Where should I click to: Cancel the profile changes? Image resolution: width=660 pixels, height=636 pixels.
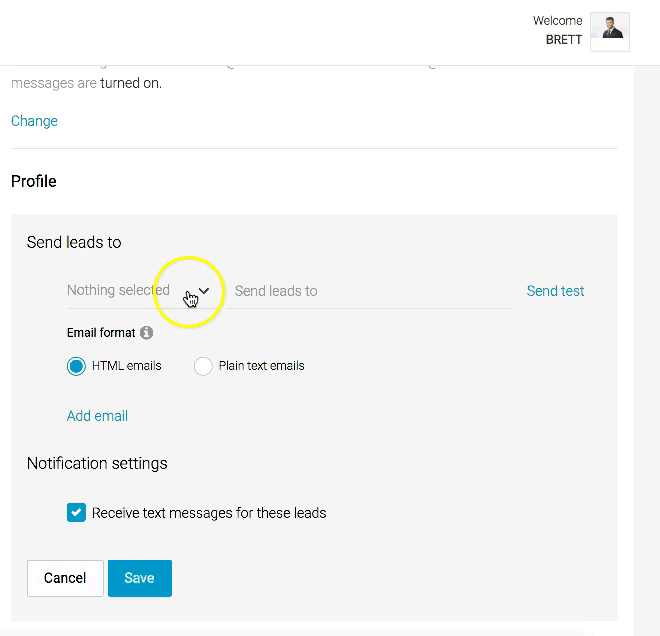pyautogui.click(x=65, y=578)
